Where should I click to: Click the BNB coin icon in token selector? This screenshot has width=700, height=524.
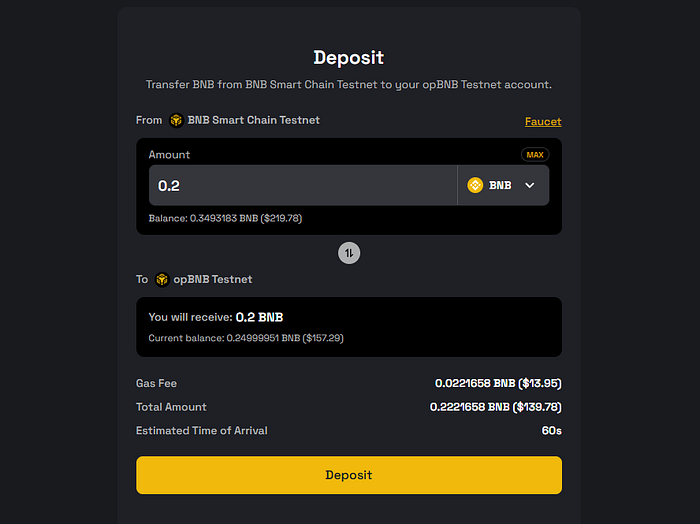[475, 185]
